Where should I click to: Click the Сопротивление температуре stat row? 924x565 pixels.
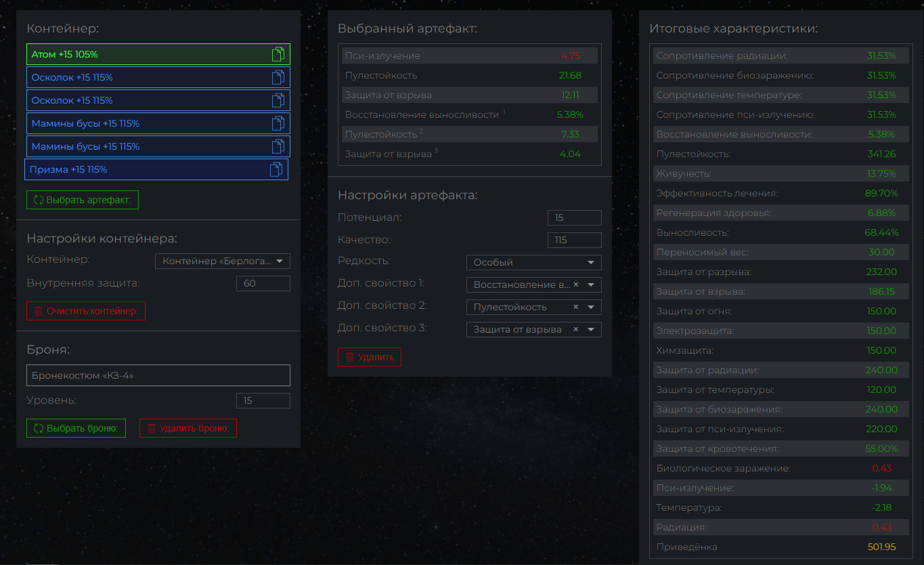coord(781,96)
